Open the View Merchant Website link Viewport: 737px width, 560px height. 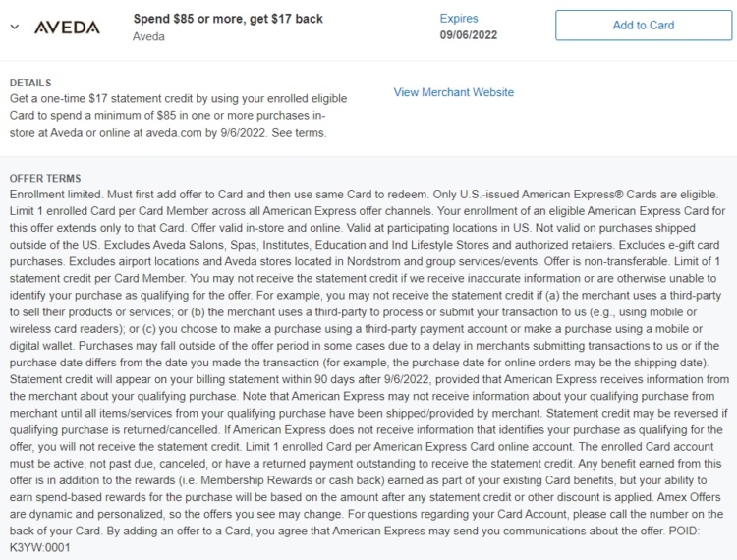coord(454,92)
